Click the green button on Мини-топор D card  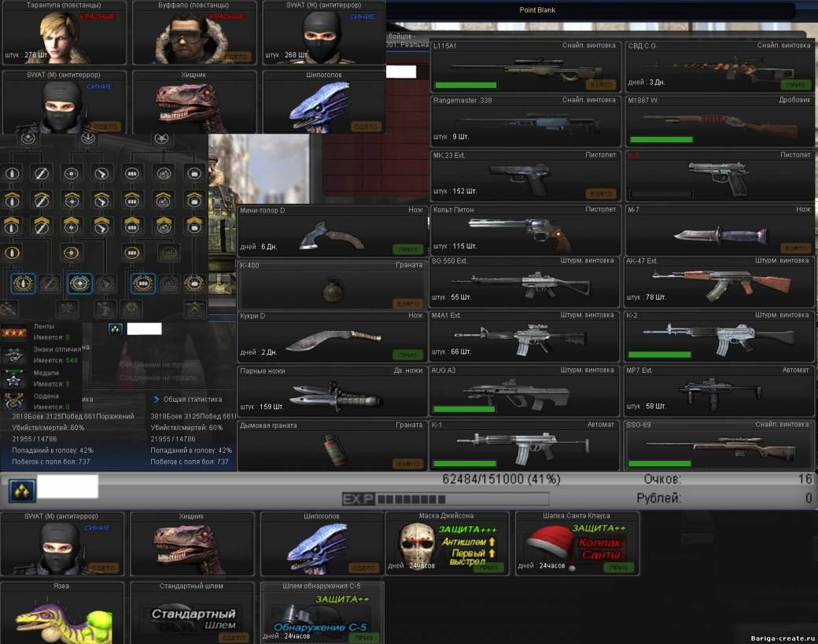408,249
